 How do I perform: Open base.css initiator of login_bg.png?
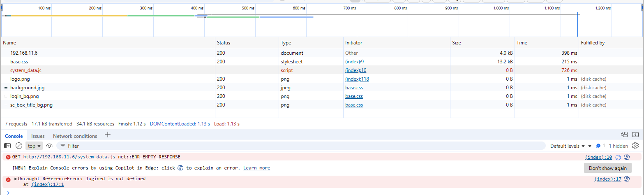354,96
